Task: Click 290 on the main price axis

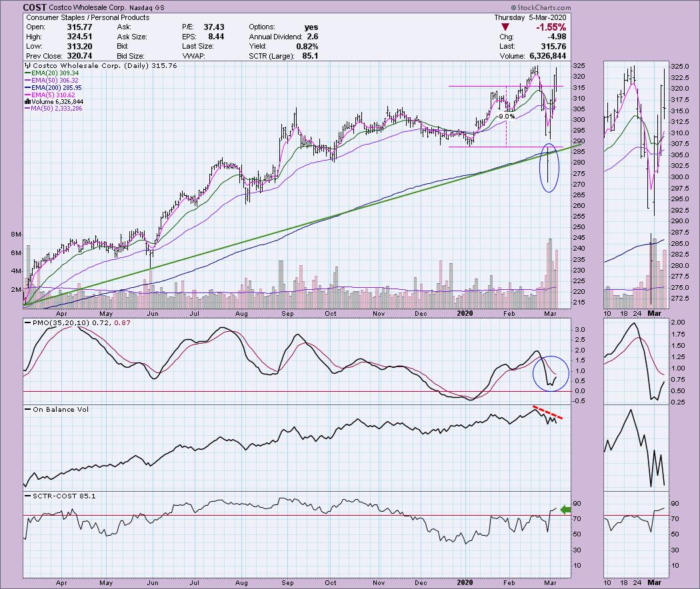Action: point(579,141)
